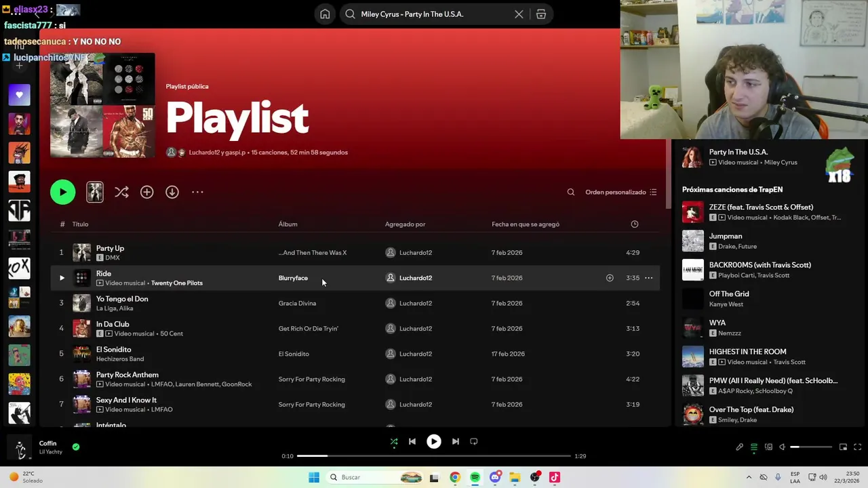Screen dimensions: 868x488
Task: Click Sexy And I Know It title
Action: tap(126, 400)
